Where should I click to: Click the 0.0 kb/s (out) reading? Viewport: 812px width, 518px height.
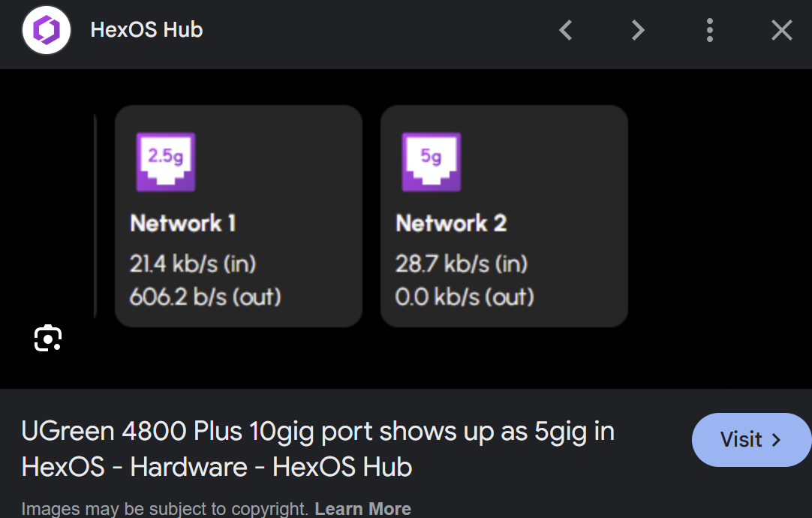click(465, 297)
